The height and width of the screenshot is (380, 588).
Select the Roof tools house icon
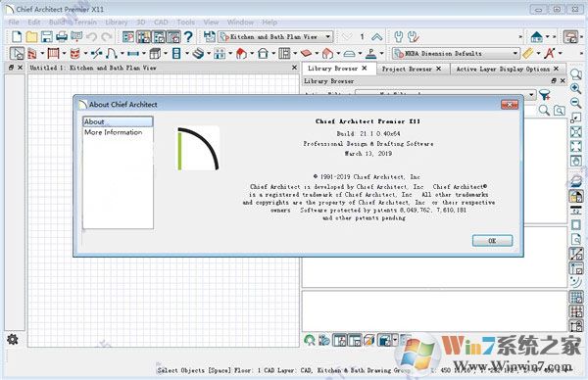point(241,53)
